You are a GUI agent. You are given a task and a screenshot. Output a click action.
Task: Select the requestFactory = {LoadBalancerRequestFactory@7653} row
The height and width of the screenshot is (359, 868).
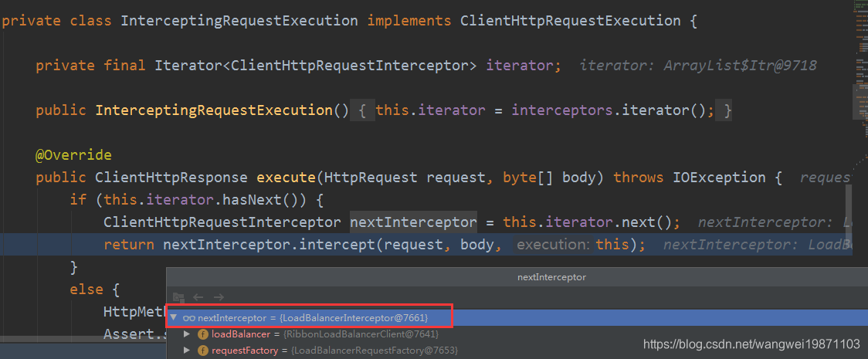coord(517,351)
